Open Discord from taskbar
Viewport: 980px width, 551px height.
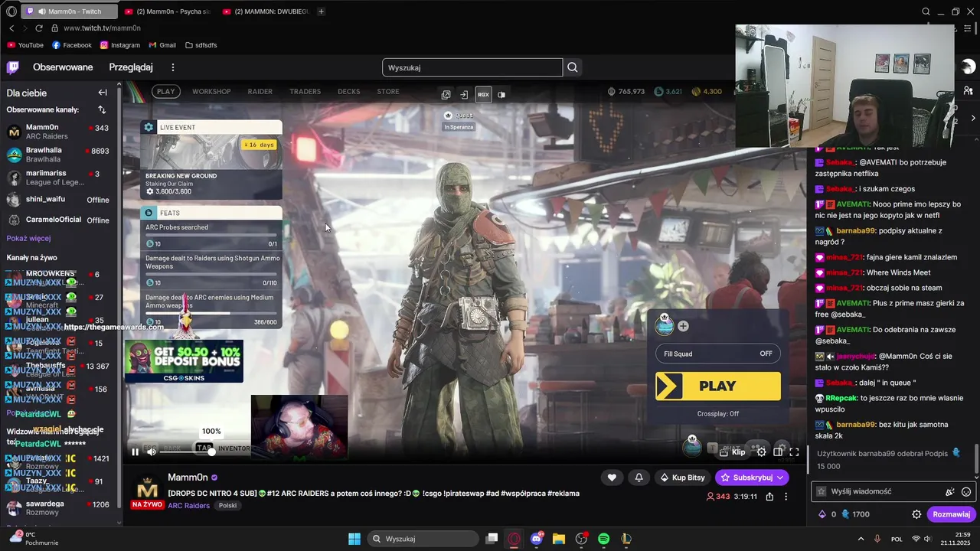coord(537,539)
